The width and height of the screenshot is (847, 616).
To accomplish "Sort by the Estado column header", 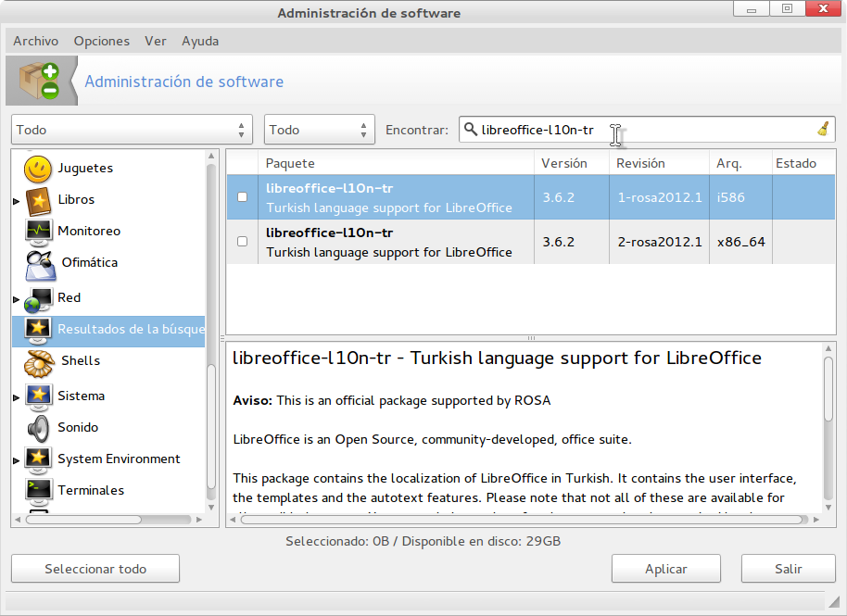I will (803, 163).
